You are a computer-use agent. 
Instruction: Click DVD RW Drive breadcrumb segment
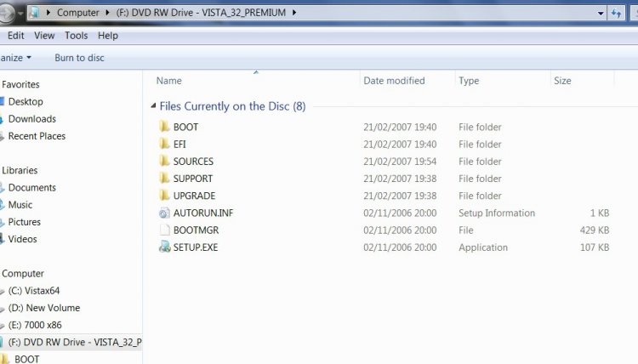201,13
